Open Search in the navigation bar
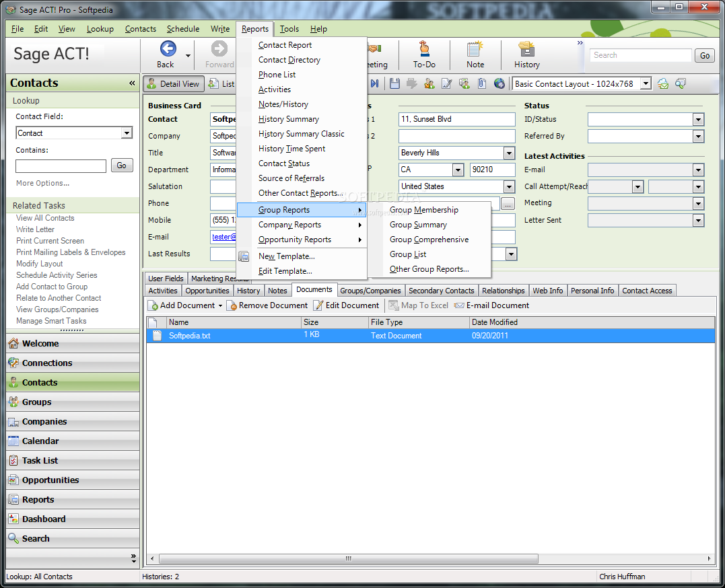 73,538
